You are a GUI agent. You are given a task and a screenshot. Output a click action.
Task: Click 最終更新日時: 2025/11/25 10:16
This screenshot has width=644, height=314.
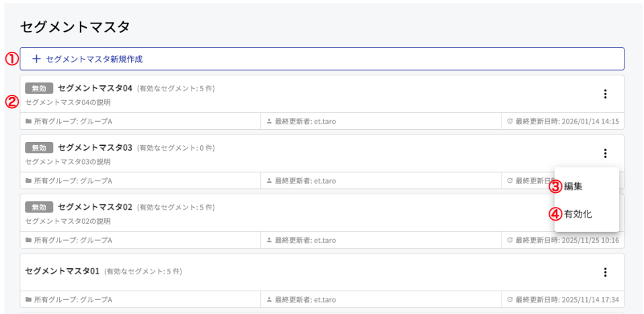[567, 240]
